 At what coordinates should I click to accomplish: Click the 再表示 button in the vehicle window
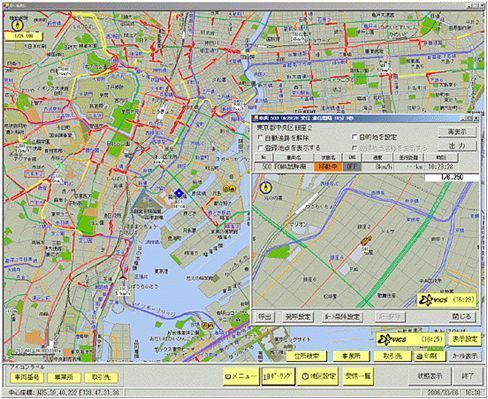coord(457,132)
